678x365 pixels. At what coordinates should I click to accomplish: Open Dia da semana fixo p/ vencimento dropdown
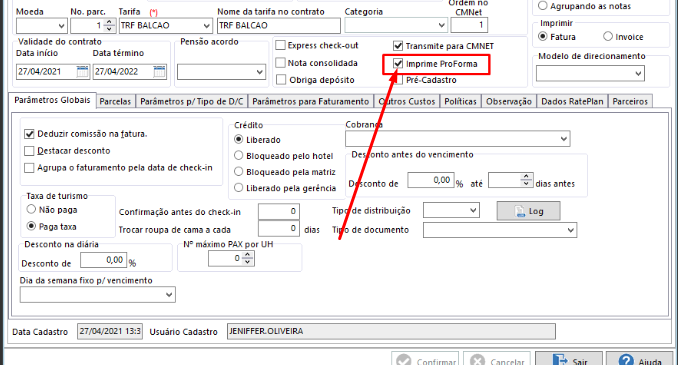pos(97,295)
